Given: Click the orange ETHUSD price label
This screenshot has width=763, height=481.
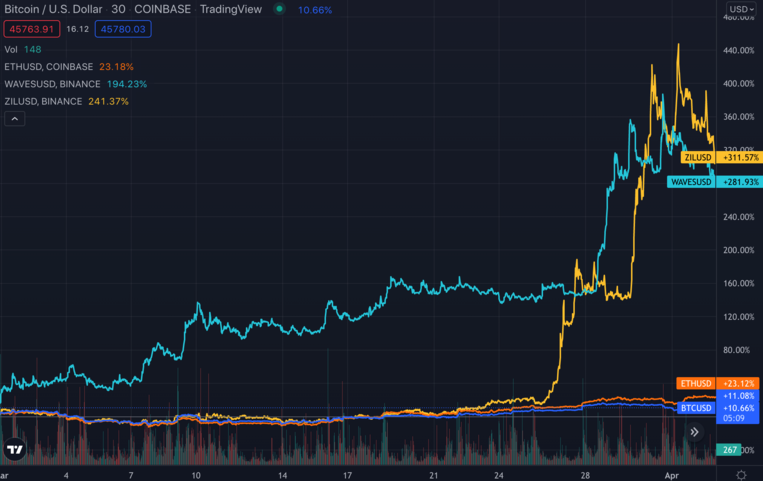Looking at the screenshot, I should tap(696, 384).
